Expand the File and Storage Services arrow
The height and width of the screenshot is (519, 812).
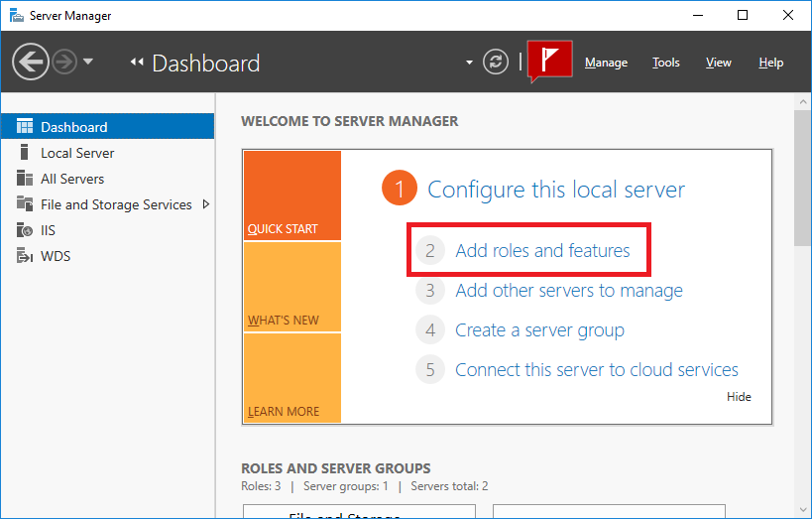click(x=206, y=204)
